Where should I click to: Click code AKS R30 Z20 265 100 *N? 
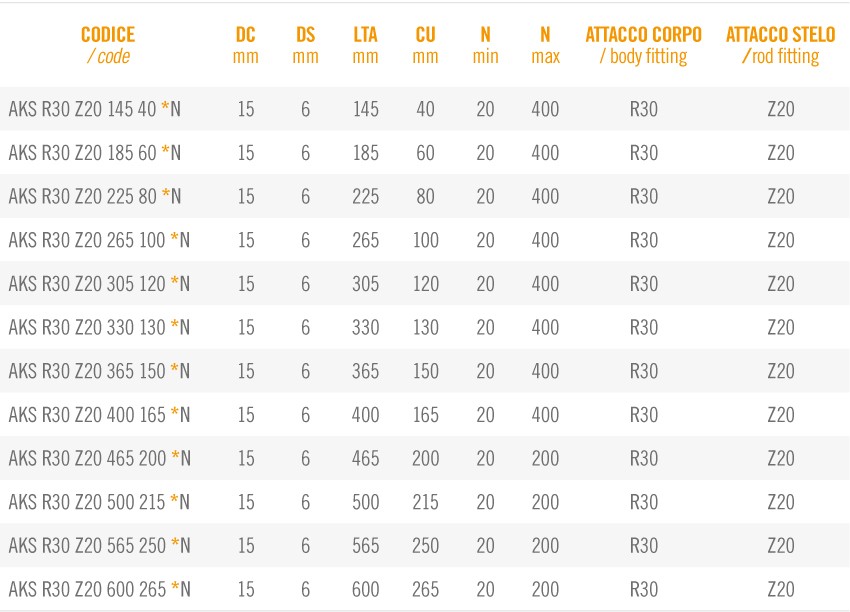(99, 240)
